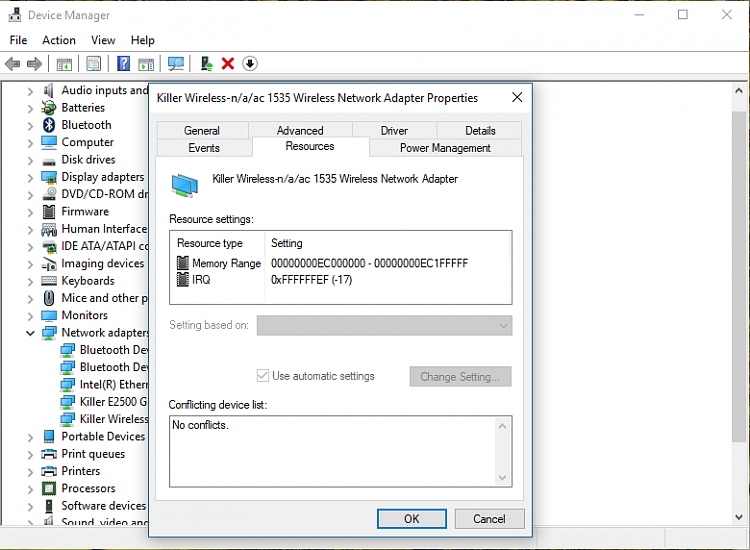Expand the IDE ATA/ATAPI controllers node
Viewport: 750px width, 550px height.
[x=30, y=247]
